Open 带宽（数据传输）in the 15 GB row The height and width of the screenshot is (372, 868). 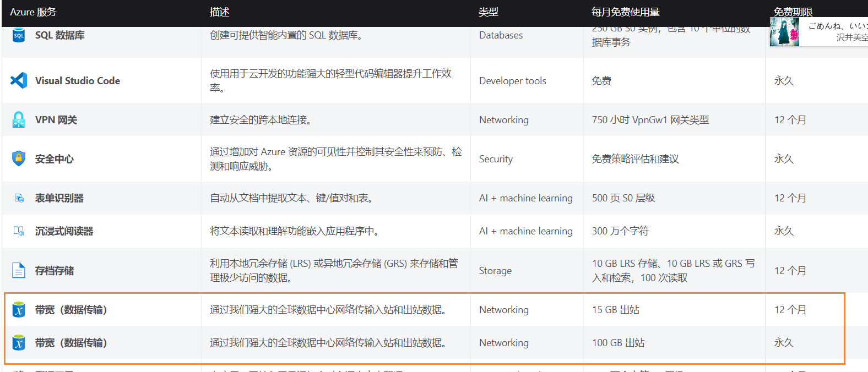pos(71,310)
